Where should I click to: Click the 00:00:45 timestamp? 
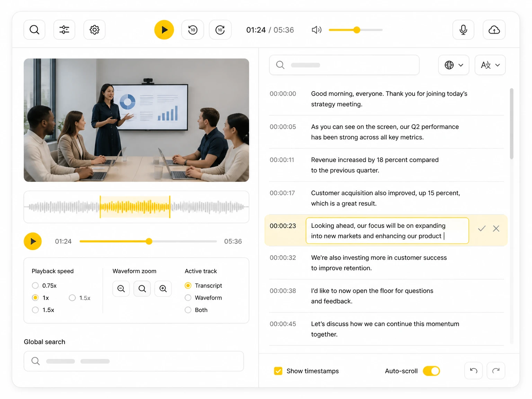pyautogui.click(x=283, y=324)
